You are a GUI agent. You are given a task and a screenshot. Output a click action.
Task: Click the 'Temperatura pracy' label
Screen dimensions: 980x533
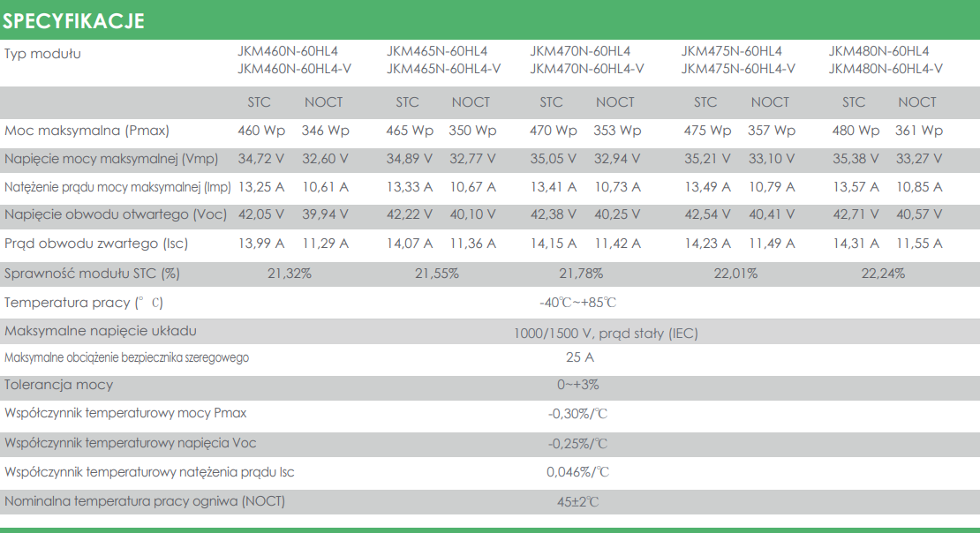click(x=84, y=303)
